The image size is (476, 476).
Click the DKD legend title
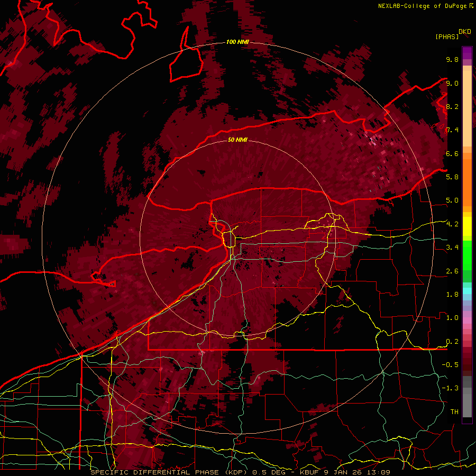[464, 32]
